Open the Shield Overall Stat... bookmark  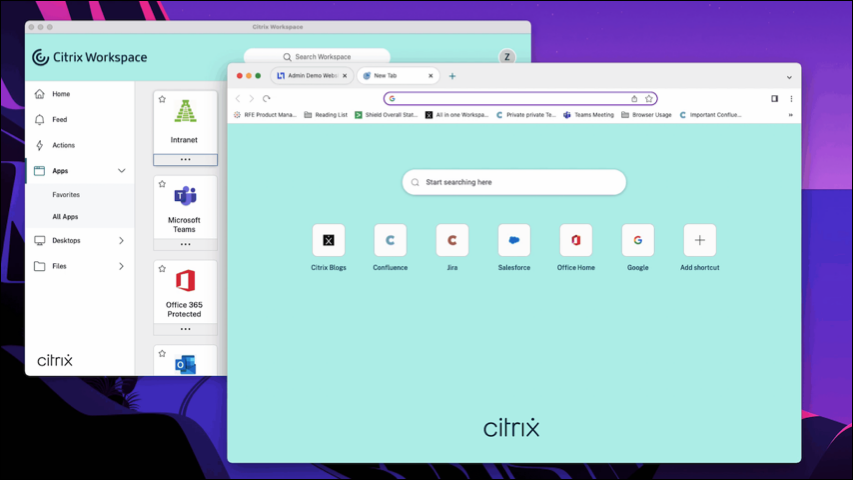pos(386,115)
